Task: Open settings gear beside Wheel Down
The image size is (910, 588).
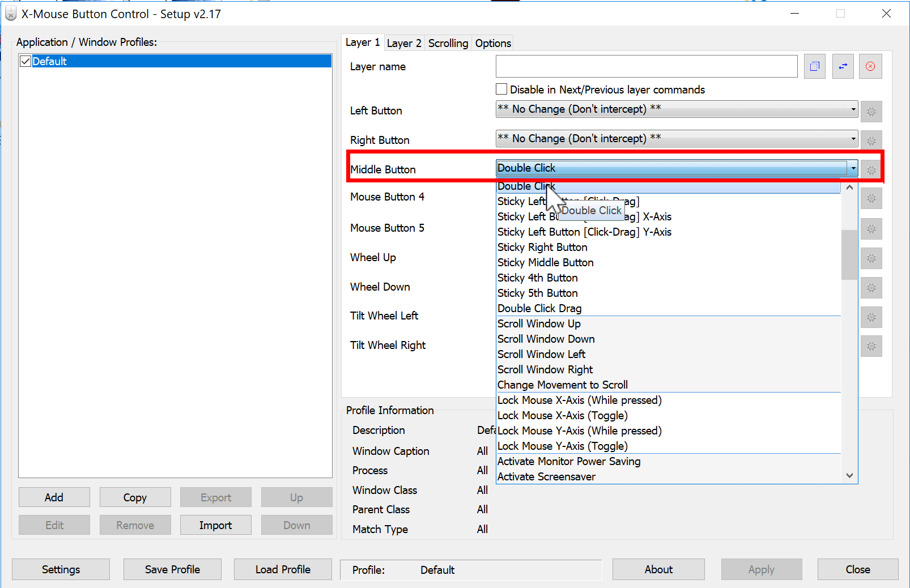Action: [x=871, y=288]
